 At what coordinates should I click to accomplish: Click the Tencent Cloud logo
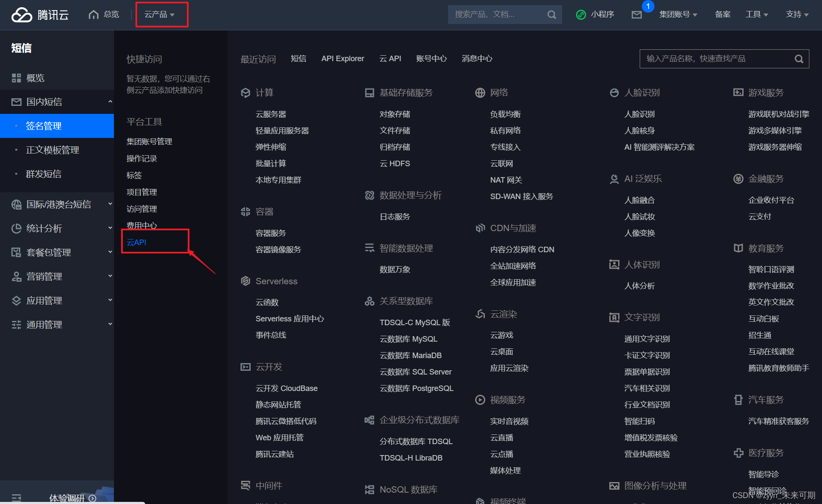(40, 15)
